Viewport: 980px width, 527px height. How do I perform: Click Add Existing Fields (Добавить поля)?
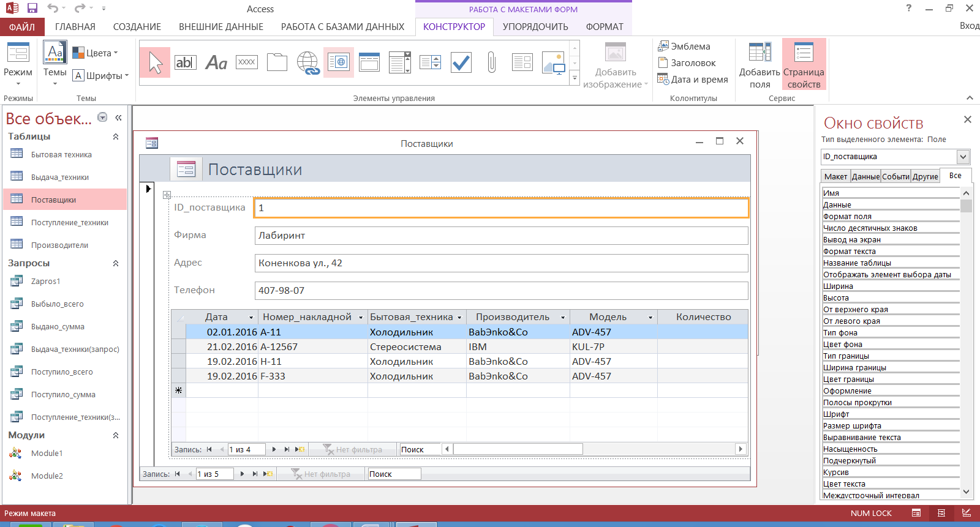point(759,65)
